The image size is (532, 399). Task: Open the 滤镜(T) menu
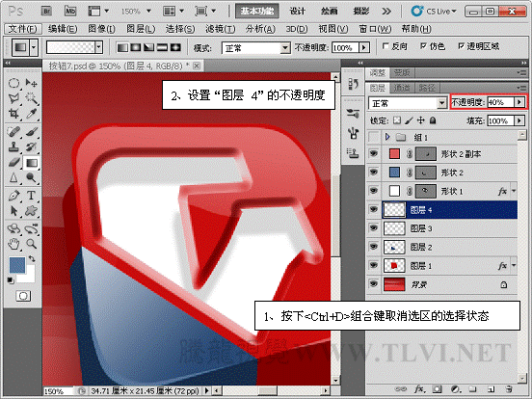(220, 29)
